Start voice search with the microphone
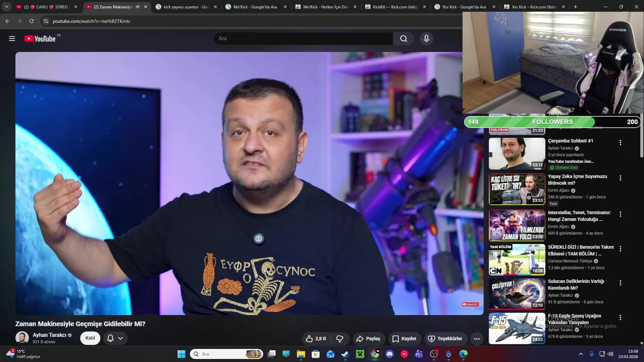 coord(427,39)
